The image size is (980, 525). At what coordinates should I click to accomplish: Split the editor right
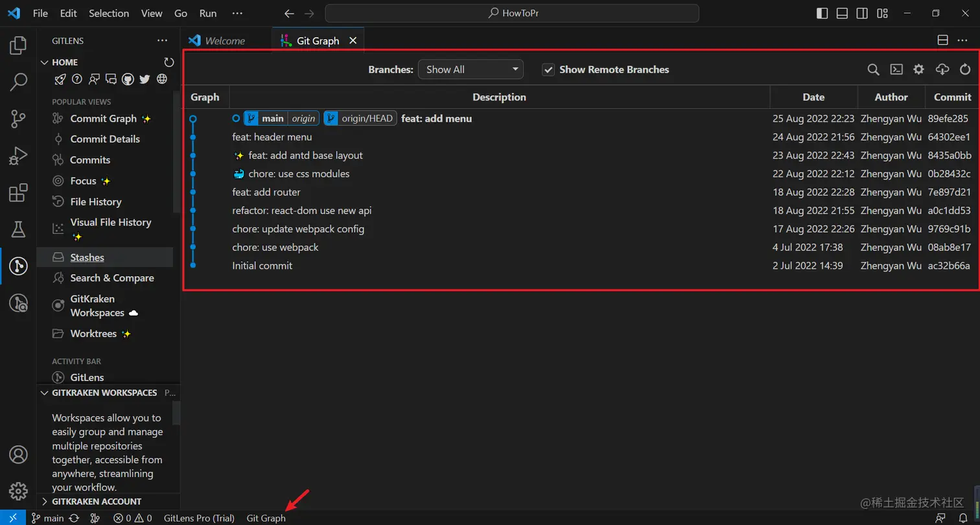943,40
